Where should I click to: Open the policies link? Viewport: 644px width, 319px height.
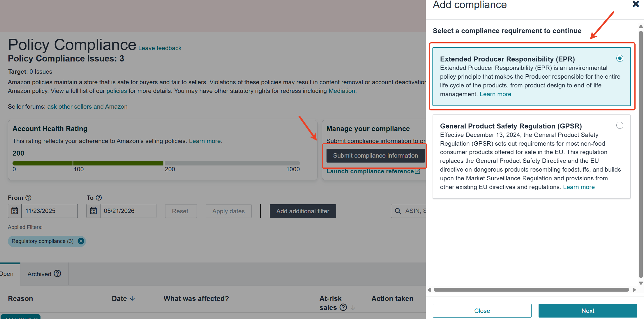117,91
